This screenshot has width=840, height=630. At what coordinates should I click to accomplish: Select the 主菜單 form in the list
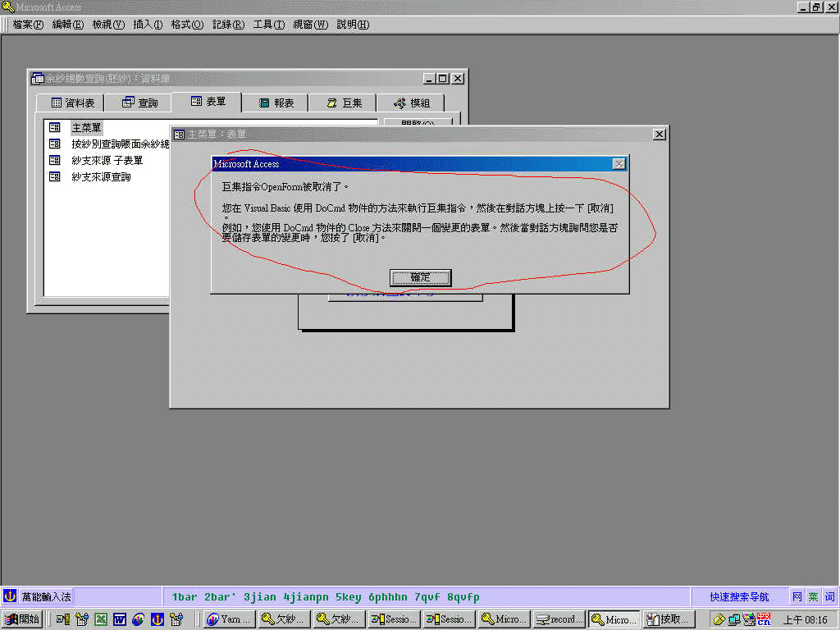pos(86,127)
